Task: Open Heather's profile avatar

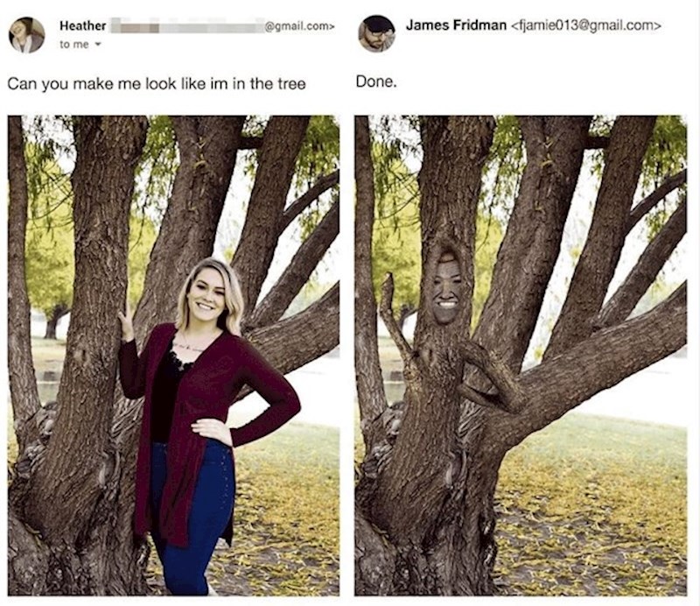Action: coord(27,35)
